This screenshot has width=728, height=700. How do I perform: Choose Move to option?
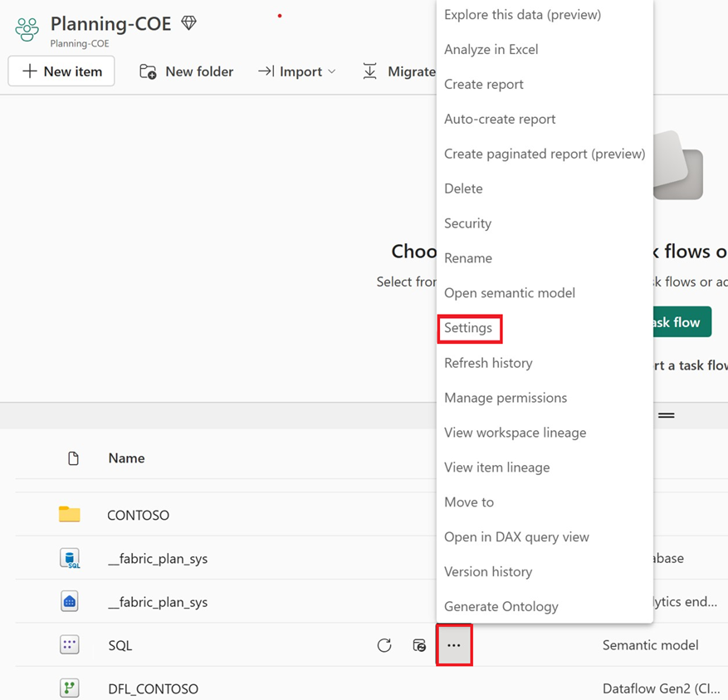click(469, 502)
